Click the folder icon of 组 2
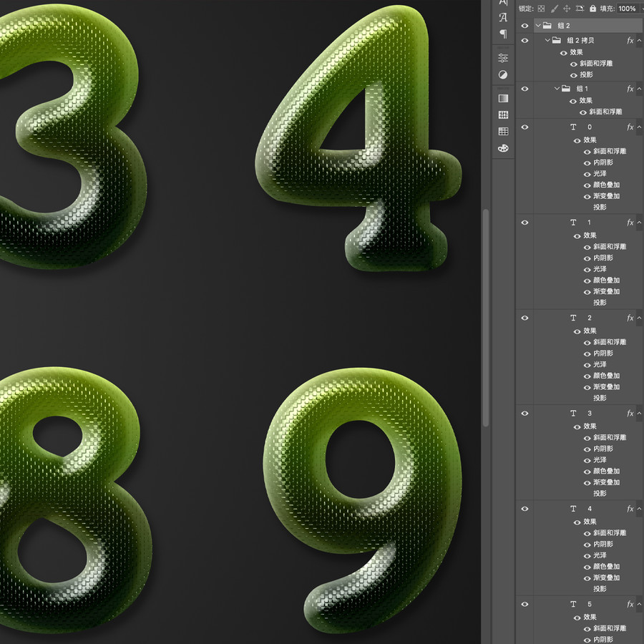Screen dimensions: 644x644 [547, 26]
